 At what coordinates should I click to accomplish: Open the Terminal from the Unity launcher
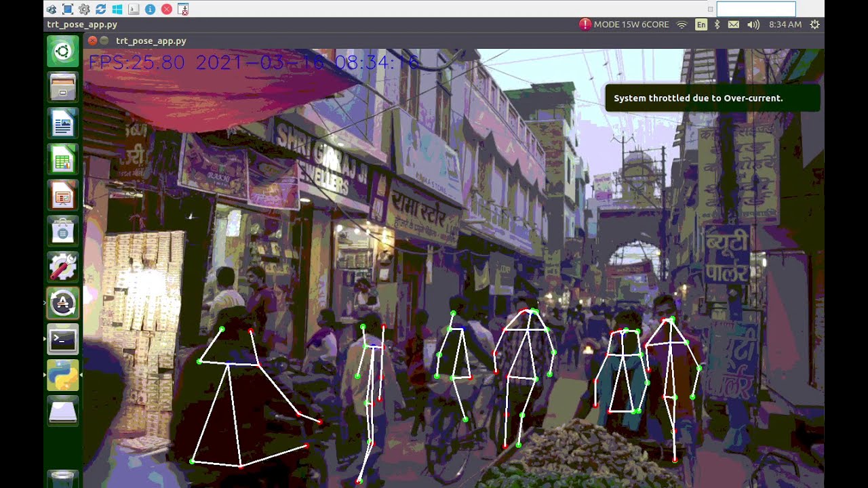[62, 340]
